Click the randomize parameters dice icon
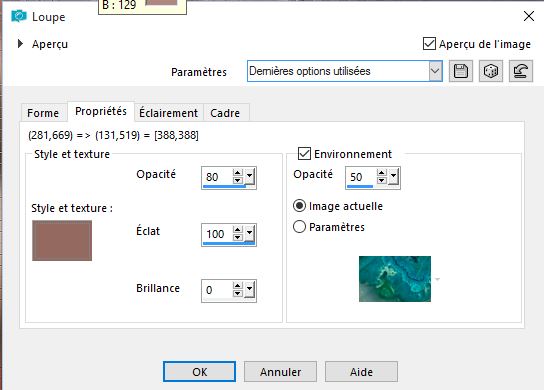 click(x=491, y=71)
